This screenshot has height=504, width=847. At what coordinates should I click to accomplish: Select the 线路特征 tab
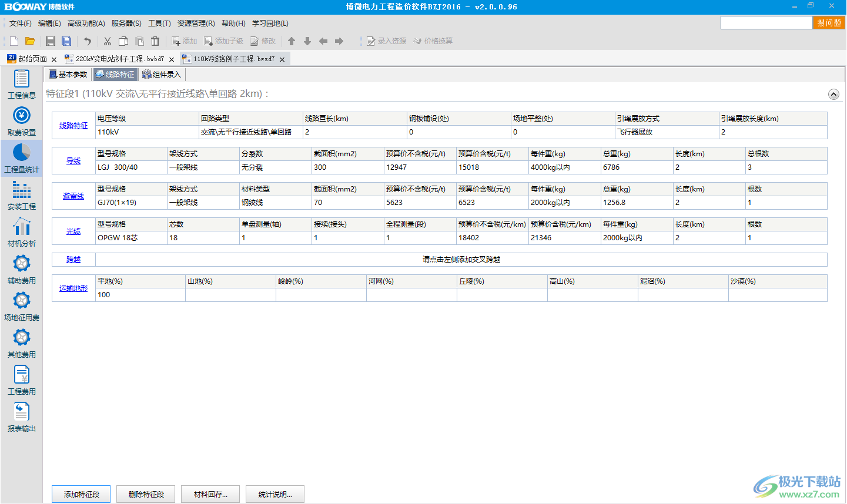pos(115,75)
